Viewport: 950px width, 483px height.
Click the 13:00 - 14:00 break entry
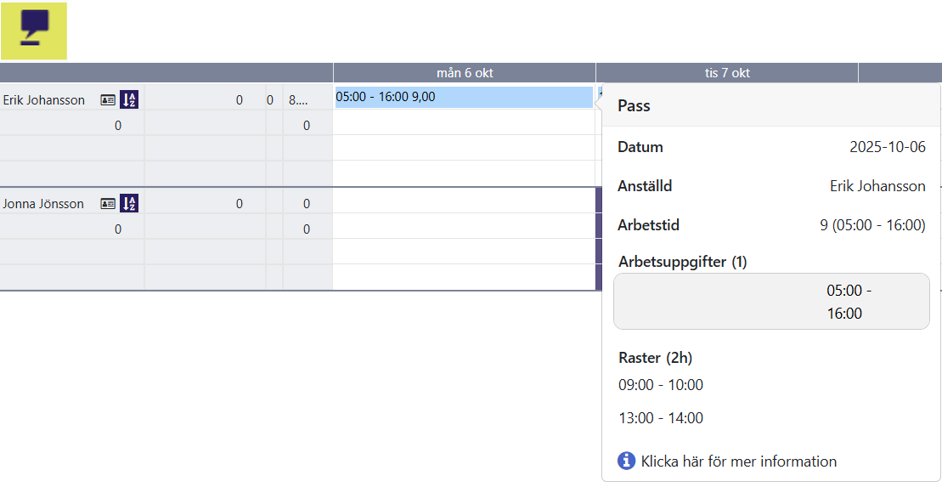660,418
